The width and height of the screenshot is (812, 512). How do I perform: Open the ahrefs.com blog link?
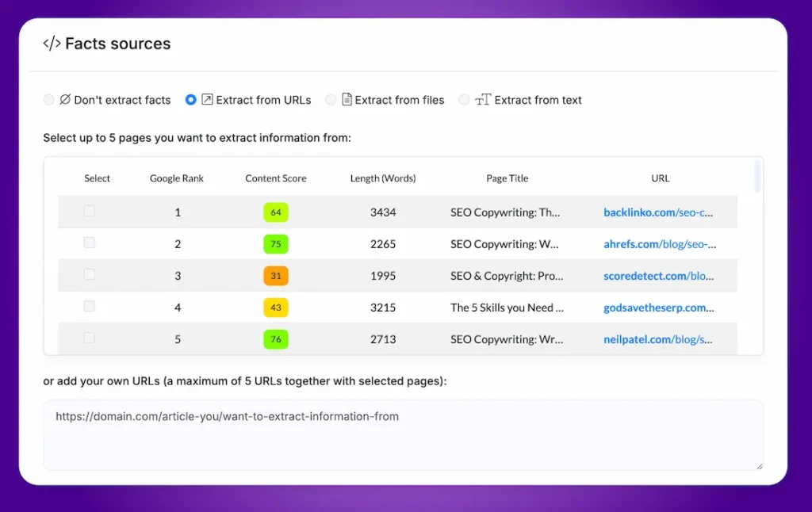(x=661, y=243)
